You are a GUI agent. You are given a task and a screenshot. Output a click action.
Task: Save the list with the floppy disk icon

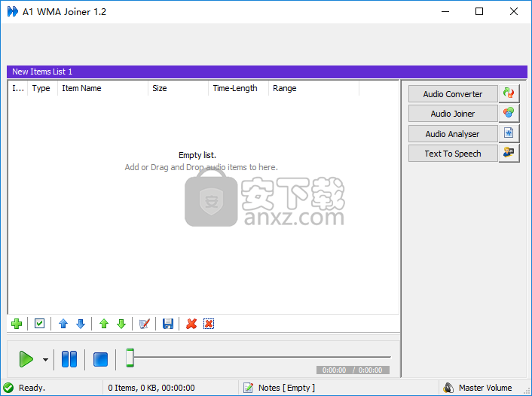[168, 324]
